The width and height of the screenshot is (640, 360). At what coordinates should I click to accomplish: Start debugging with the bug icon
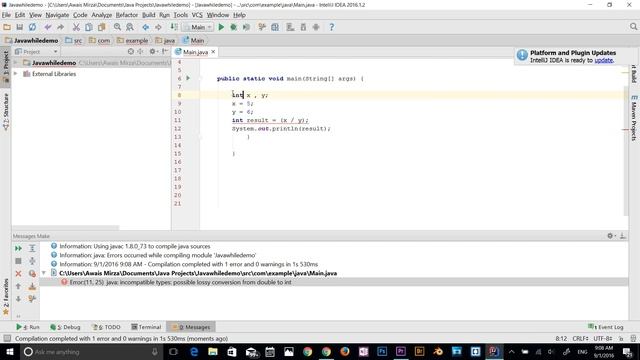[233, 27]
